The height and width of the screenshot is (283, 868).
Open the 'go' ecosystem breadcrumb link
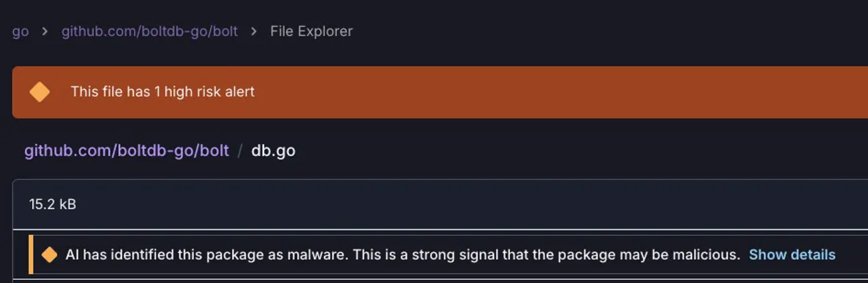21,31
